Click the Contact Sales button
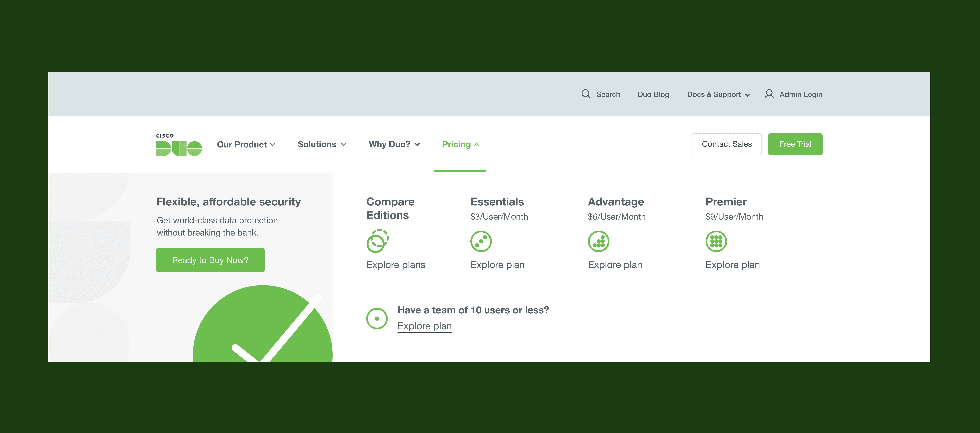Viewport: 980px width, 433px height. 726,144
